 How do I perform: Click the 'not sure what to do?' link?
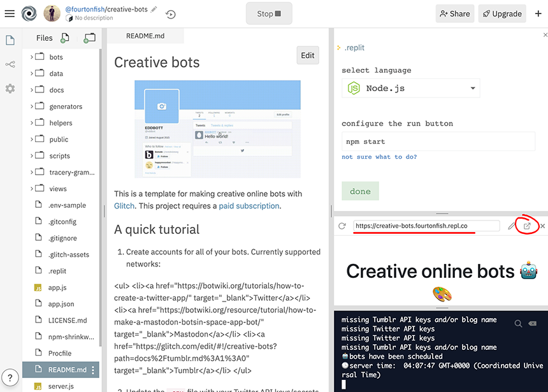coord(379,157)
